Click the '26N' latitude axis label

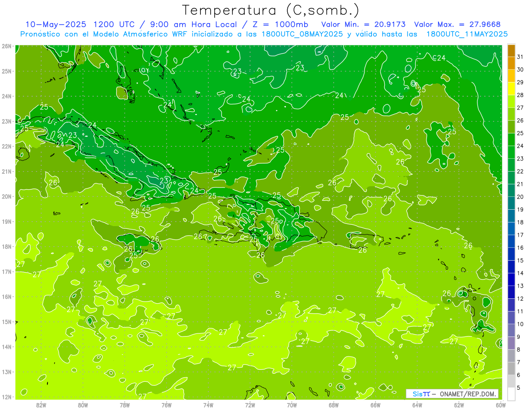click(x=6, y=46)
